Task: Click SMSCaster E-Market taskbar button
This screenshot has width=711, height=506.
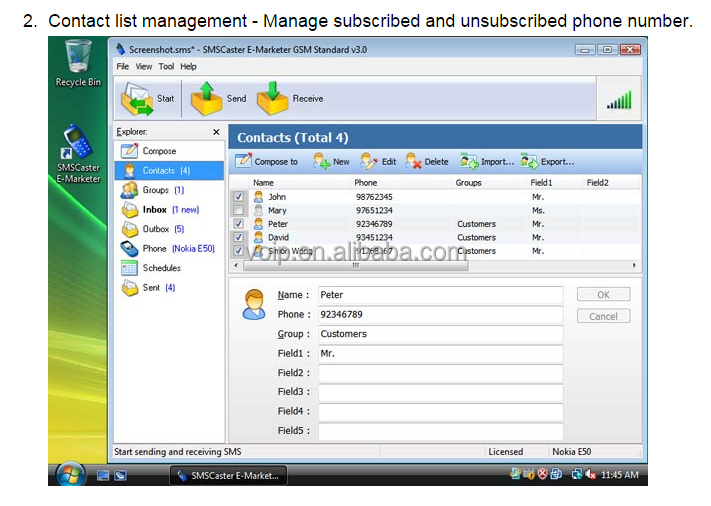Action: coord(228,476)
